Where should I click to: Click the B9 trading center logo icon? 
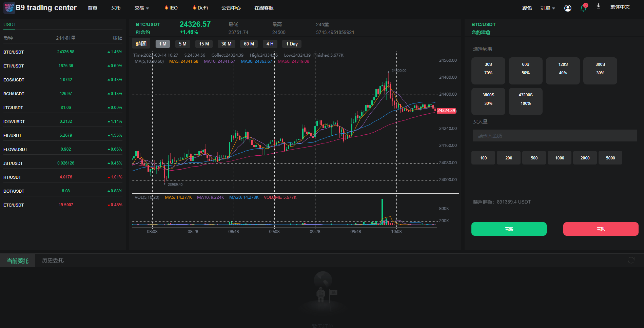(x=9, y=7)
